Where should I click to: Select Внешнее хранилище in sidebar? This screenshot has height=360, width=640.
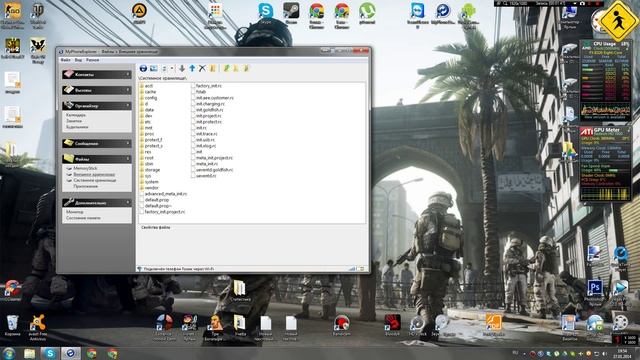pyautogui.click(x=94, y=174)
